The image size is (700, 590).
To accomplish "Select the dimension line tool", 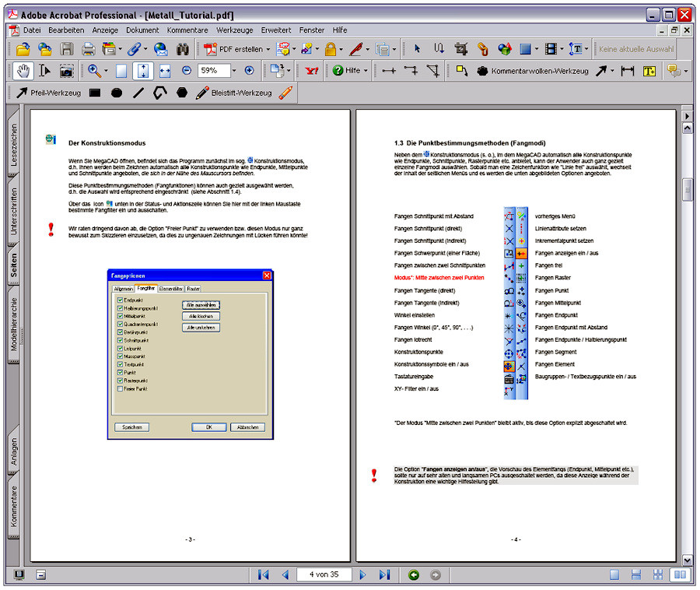I will click(628, 71).
